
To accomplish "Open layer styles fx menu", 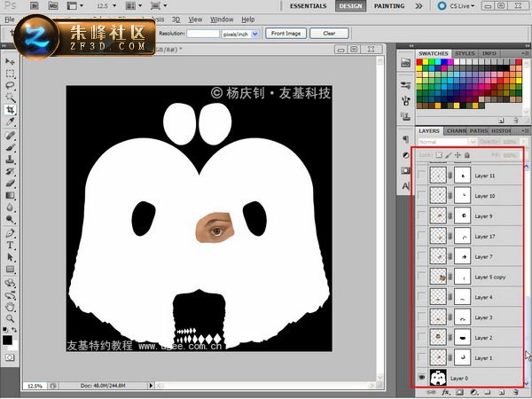I will pyautogui.click(x=445, y=392).
